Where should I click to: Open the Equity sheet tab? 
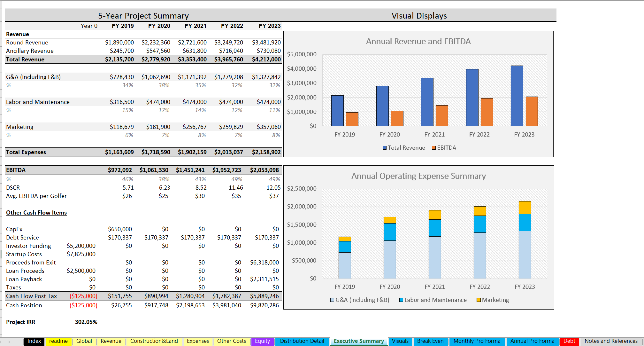pyautogui.click(x=263, y=341)
